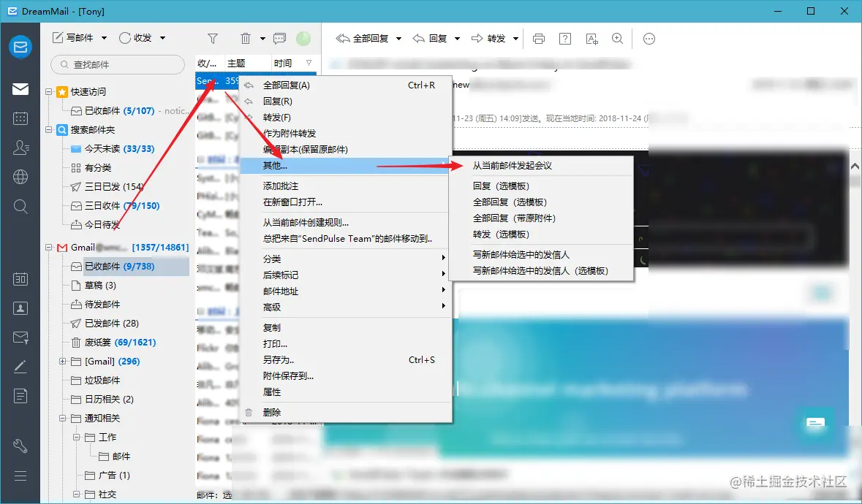Image resolution: width=862 pixels, height=504 pixels.
Task: Select 删除 in context menu
Action: (x=347, y=412)
